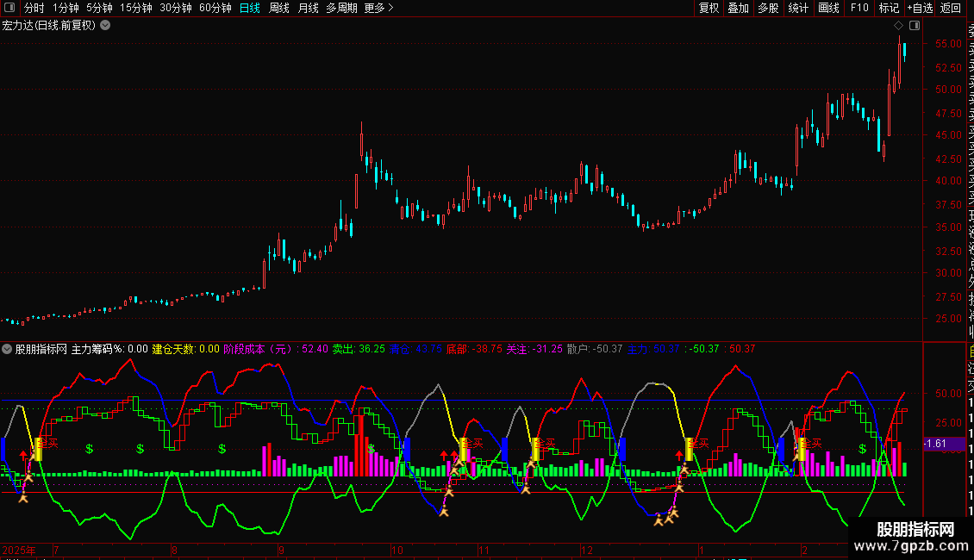Toggle the left sidebar panel icon
Image resolution: width=974 pixels, height=560 pixels.
click(x=9, y=8)
